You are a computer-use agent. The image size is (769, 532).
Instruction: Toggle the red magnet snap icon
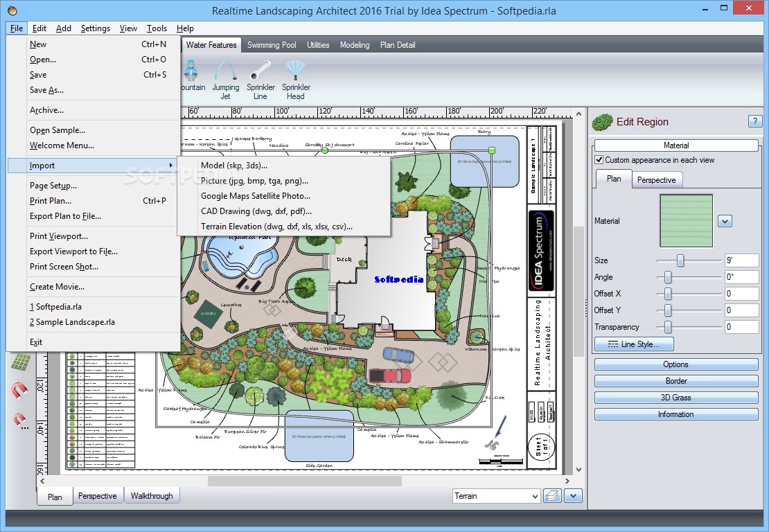click(x=19, y=391)
